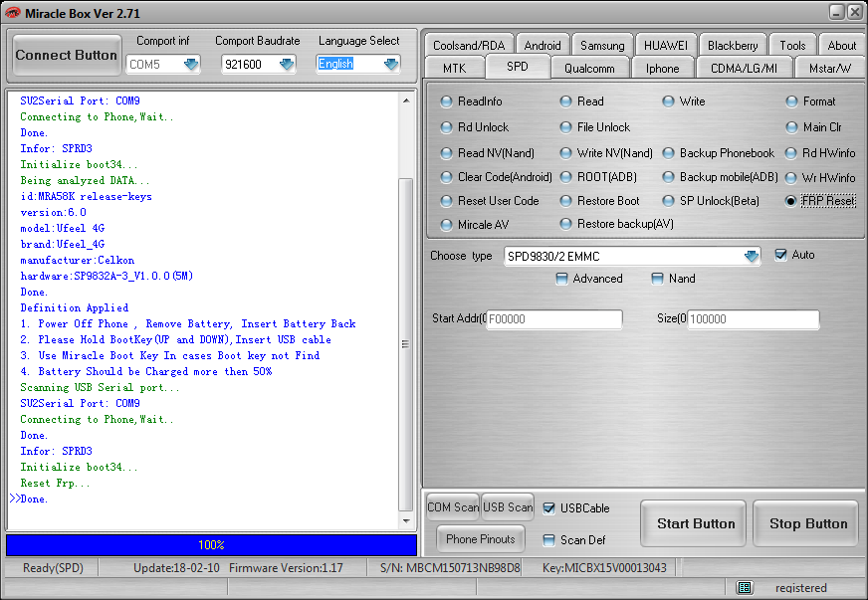The image size is (868, 600).
Task: Switch to the Android tab
Action: pos(542,45)
